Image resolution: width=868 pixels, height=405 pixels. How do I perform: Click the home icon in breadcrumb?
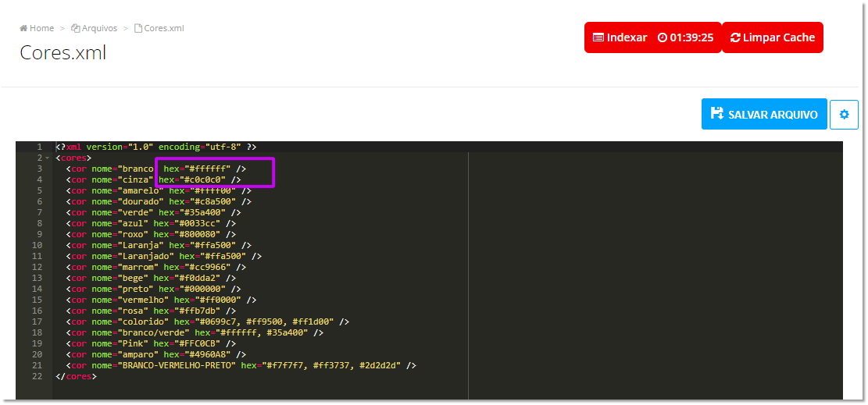[23, 28]
